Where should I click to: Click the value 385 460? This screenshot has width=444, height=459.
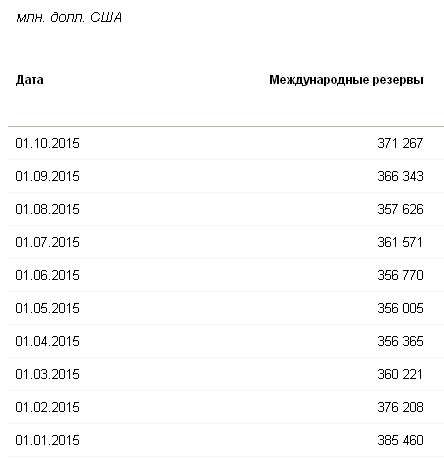(x=400, y=440)
